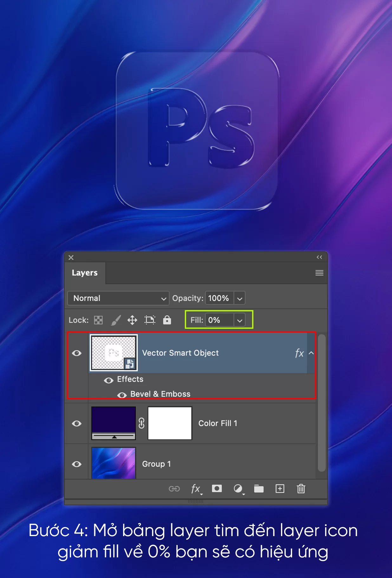Hide the Bevel & Emboss effect
Image resolution: width=392 pixels, height=578 pixels.
point(122,395)
